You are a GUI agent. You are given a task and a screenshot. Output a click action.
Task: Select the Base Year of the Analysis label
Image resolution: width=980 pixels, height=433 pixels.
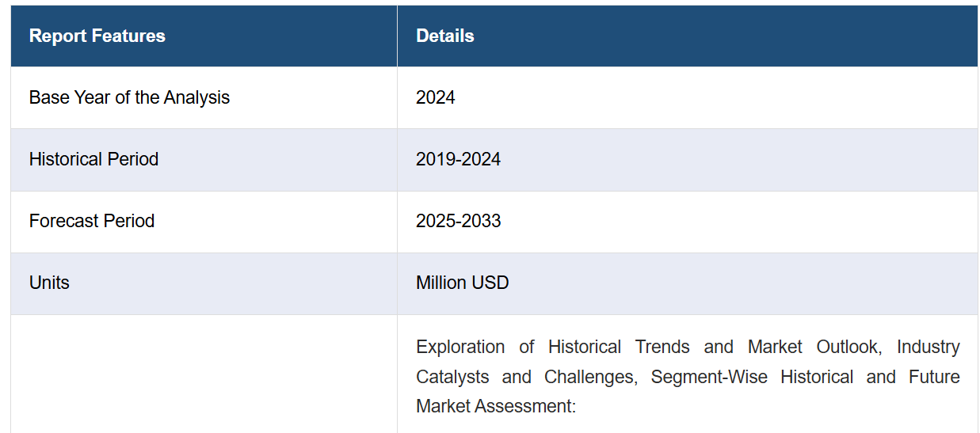tap(129, 97)
